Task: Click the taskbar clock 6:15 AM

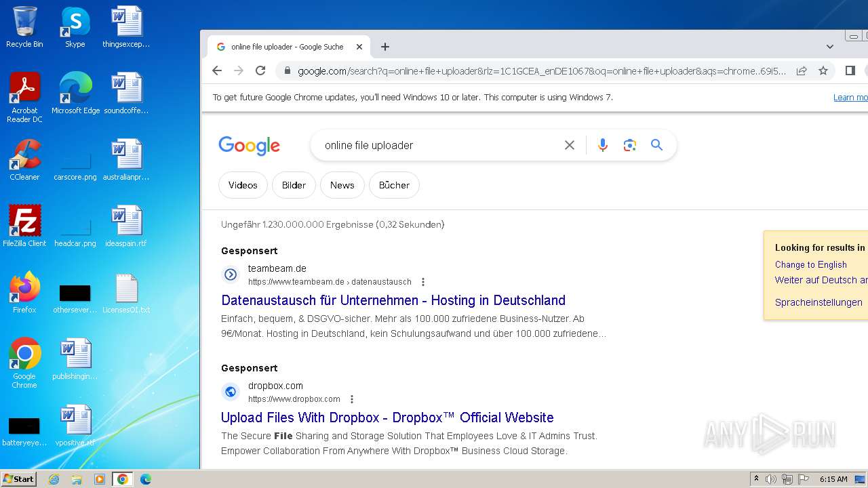Action: (833, 479)
